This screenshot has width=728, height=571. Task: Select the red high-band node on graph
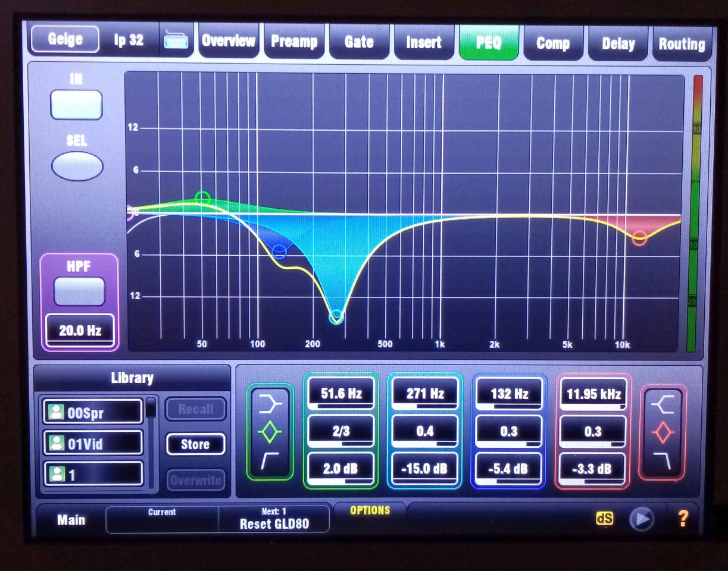639,238
